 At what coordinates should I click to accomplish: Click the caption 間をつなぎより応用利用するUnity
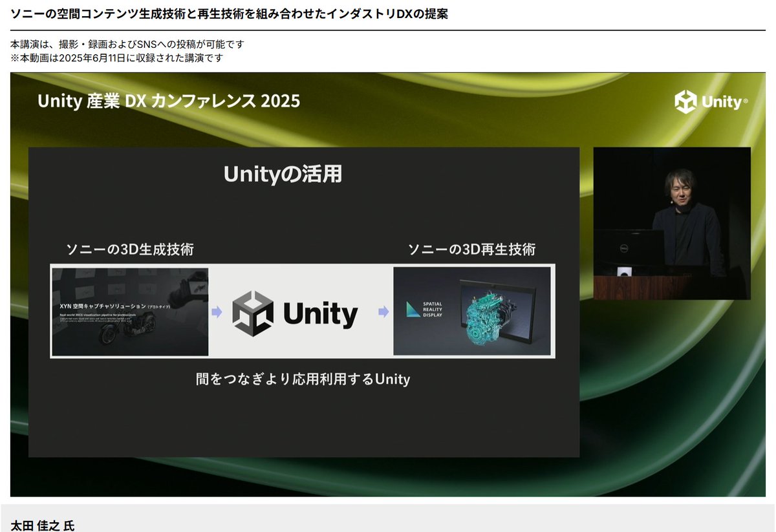coord(303,379)
